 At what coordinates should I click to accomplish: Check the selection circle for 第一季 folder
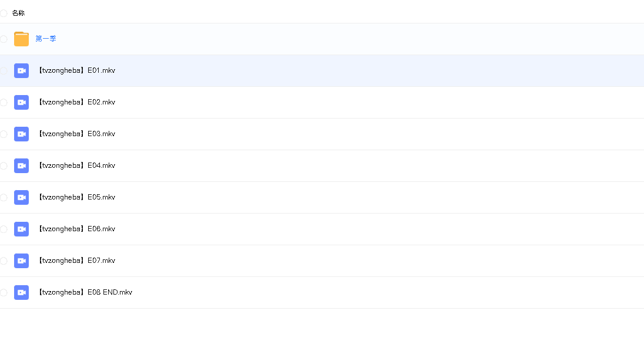pyautogui.click(x=4, y=39)
